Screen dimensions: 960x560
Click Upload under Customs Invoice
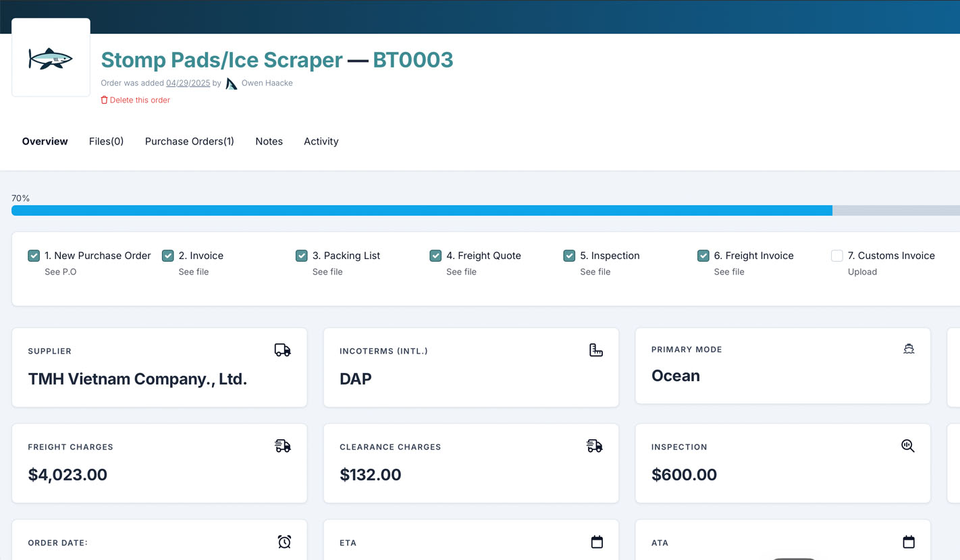[862, 272]
